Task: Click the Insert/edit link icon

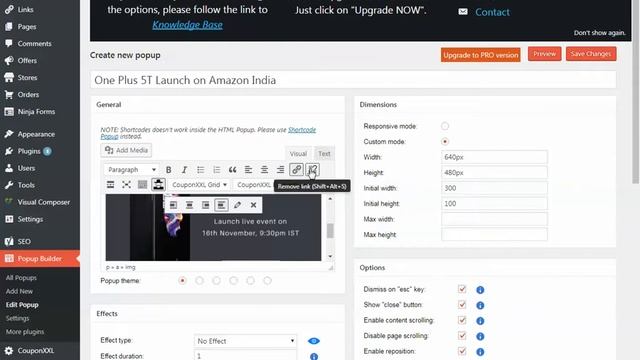Action: [x=296, y=170]
